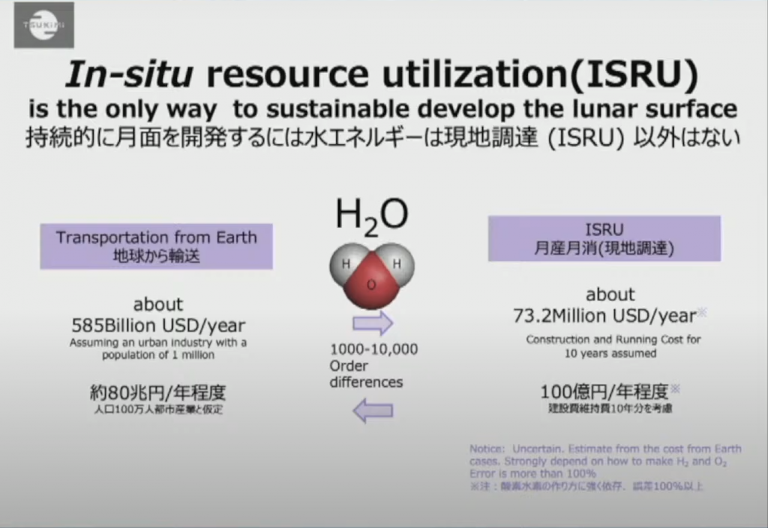Click the 1000-10,000 Order differences text
This screenshot has width=768, height=528.
373,365
